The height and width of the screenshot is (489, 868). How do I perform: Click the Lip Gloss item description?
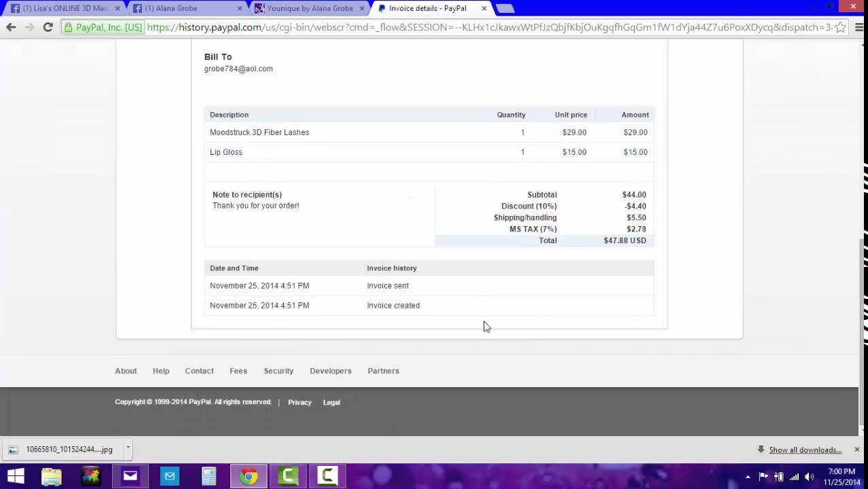click(225, 152)
